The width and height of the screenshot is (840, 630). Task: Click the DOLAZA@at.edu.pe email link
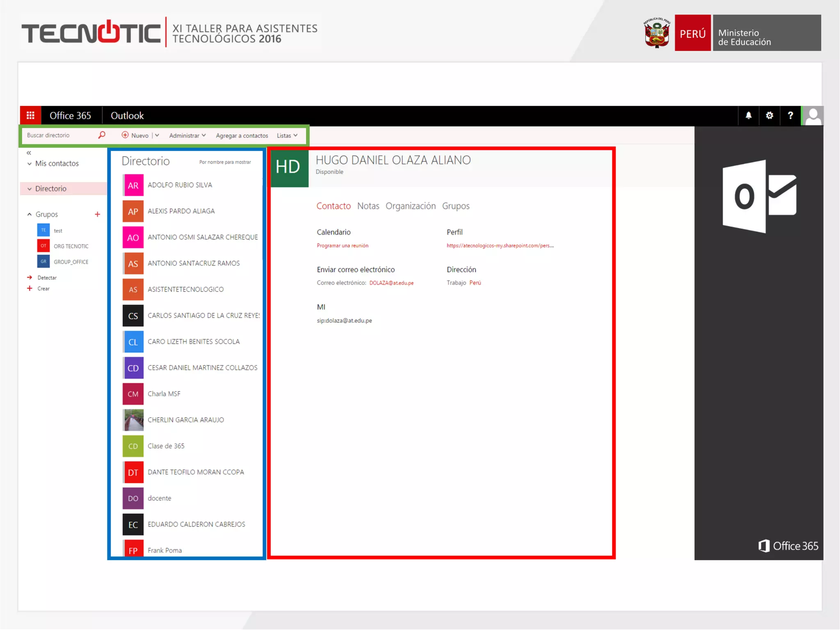click(x=391, y=283)
